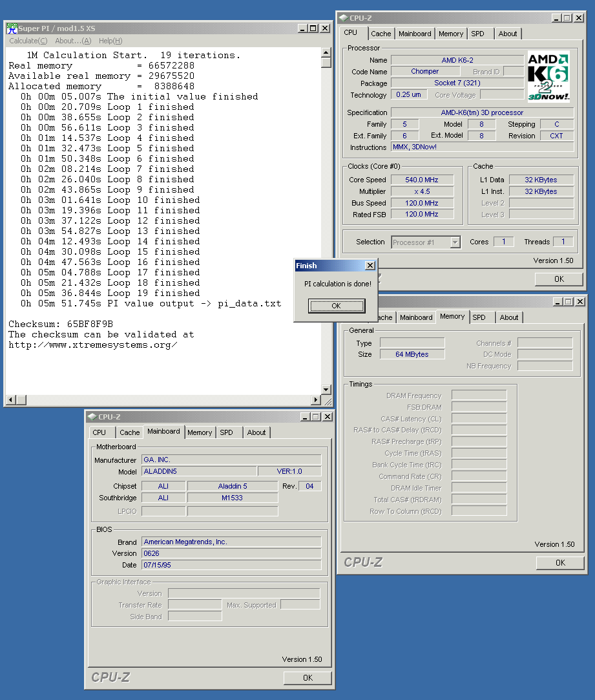Click the xtremesystems.org URL text
595x700 pixels.
pyautogui.click(x=93, y=345)
